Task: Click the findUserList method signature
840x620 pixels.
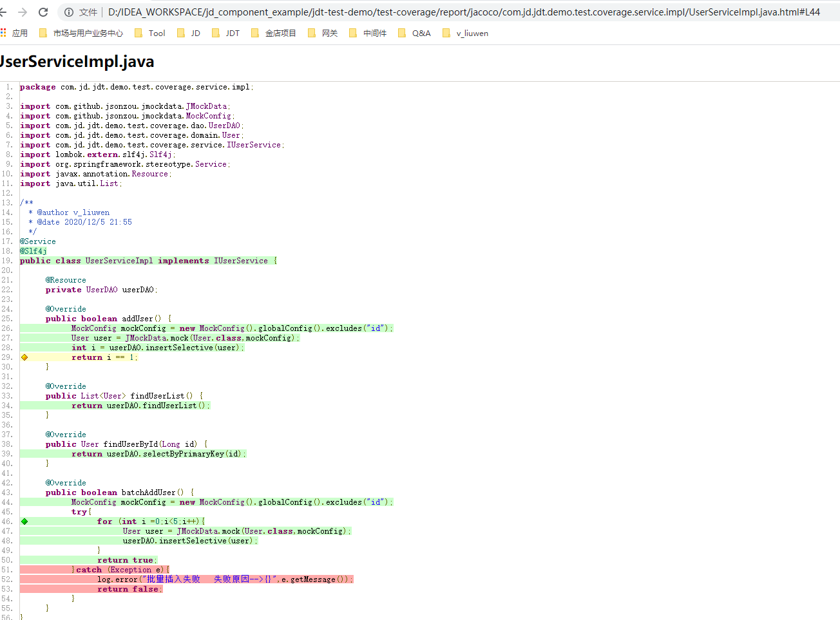Action: pos(124,396)
